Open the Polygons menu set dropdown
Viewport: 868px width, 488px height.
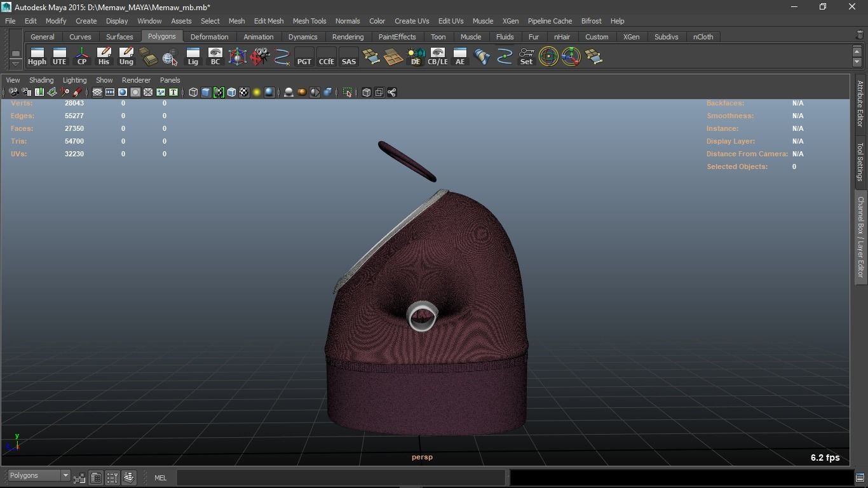(39, 476)
